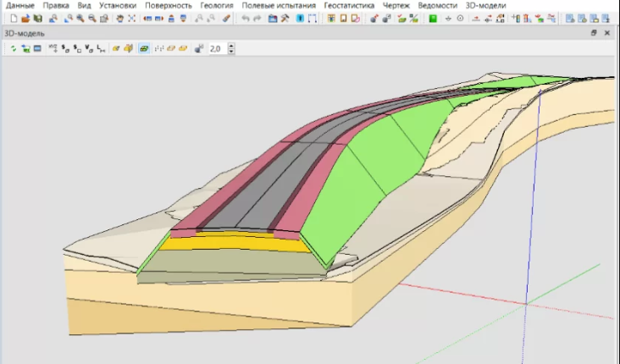Click the Undo arrow icon

click(x=246, y=18)
